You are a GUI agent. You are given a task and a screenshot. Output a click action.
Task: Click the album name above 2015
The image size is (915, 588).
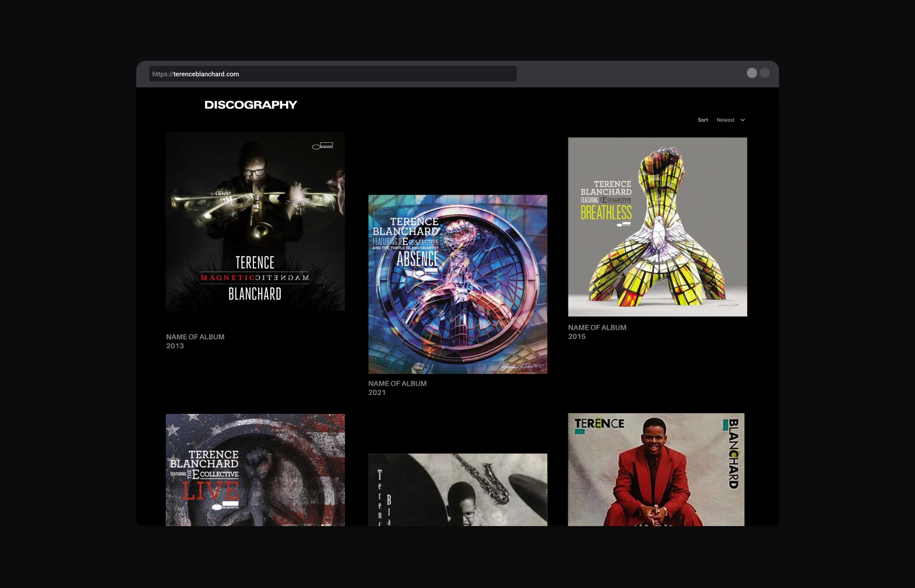tap(597, 327)
